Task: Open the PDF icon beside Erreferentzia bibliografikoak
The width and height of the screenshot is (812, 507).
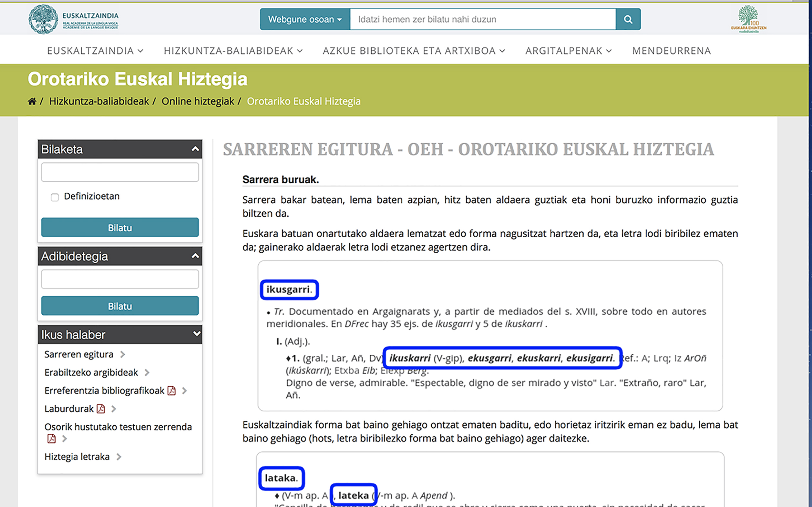Action: tap(172, 390)
